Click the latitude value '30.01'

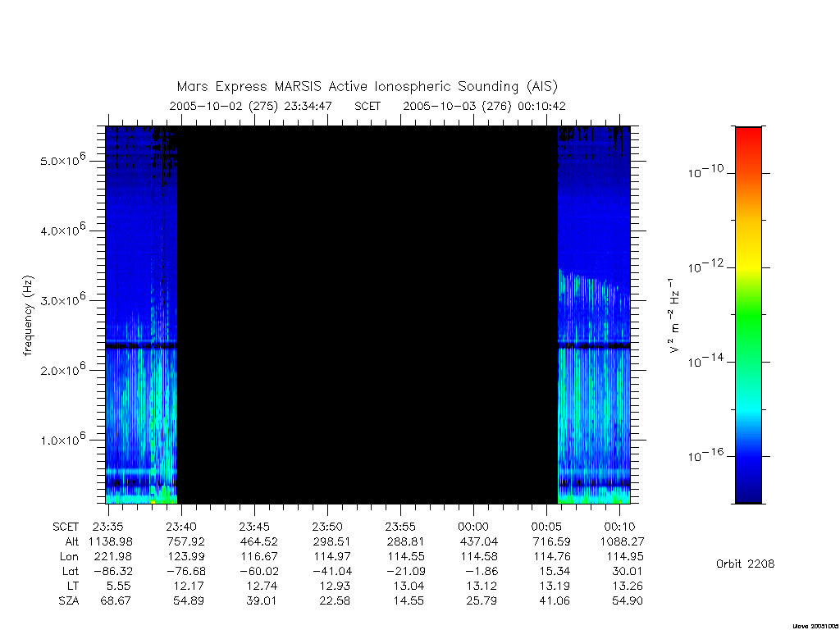click(x=628, y=571)
